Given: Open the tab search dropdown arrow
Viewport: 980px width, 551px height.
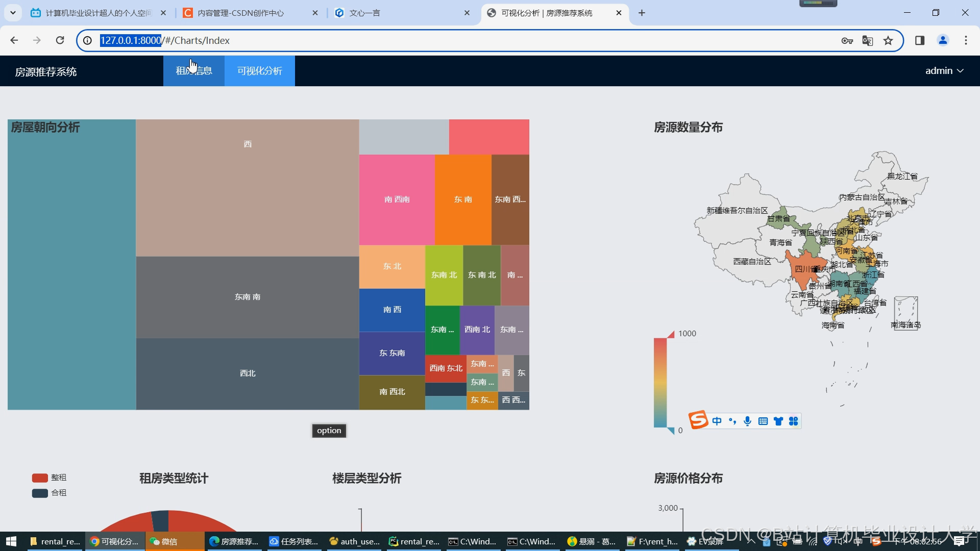Looking at the screenshot, I should pos(13,13).
